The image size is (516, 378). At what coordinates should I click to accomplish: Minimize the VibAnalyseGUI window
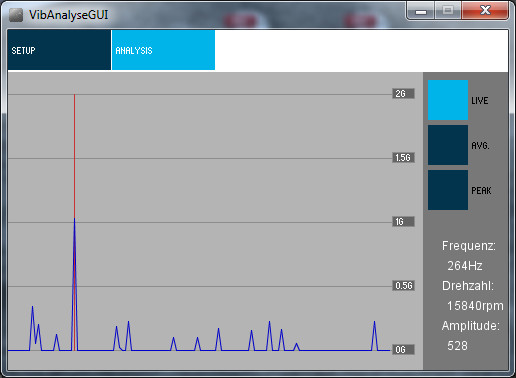[421, 11]
